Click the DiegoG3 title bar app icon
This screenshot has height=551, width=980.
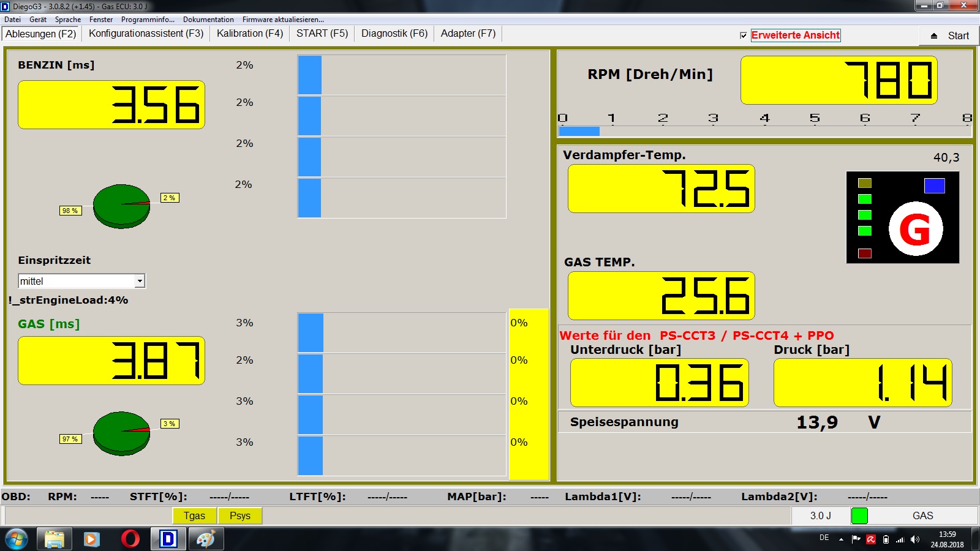6,6
